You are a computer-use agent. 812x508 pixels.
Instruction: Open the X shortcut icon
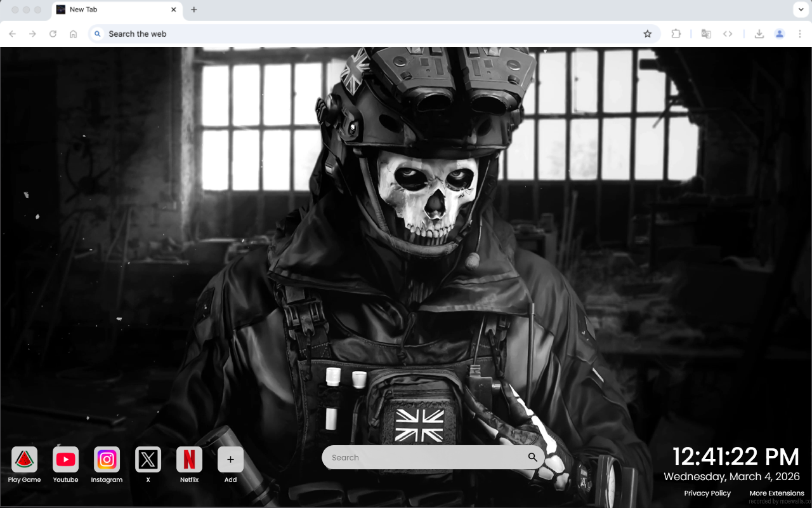tap(148, 460)
